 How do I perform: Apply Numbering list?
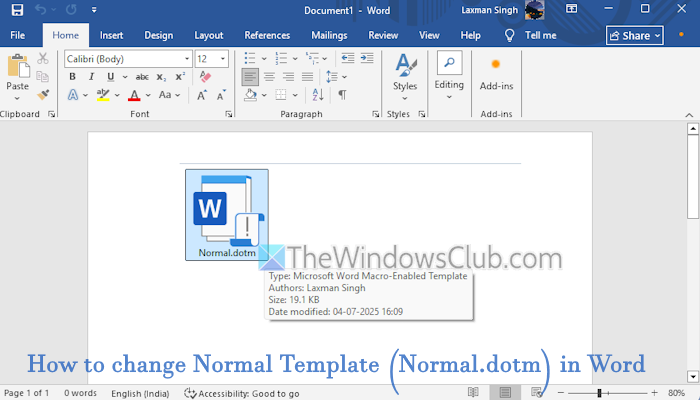[x=281, y=58]
